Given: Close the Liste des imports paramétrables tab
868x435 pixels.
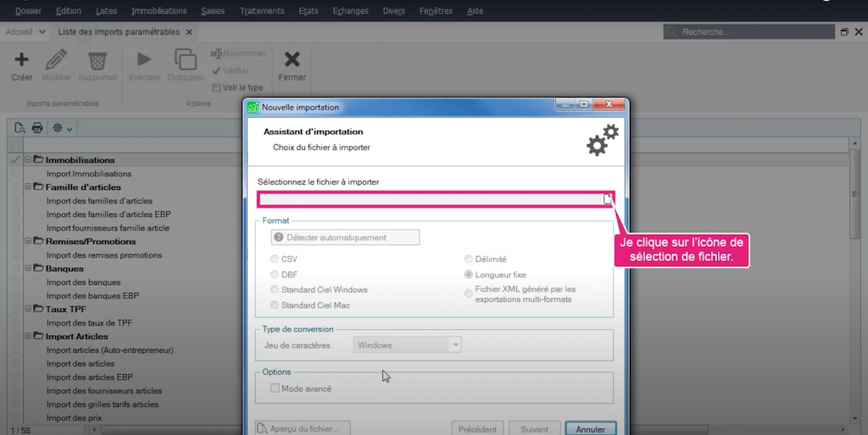Looking at the screenshot, I should [189, 32].
